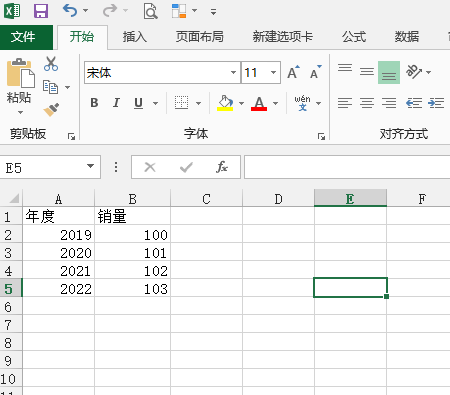The width and height of the screenshot is (450, 395).
Task: Click the 粘贴 paste clipboard icon
Action: 21,73
